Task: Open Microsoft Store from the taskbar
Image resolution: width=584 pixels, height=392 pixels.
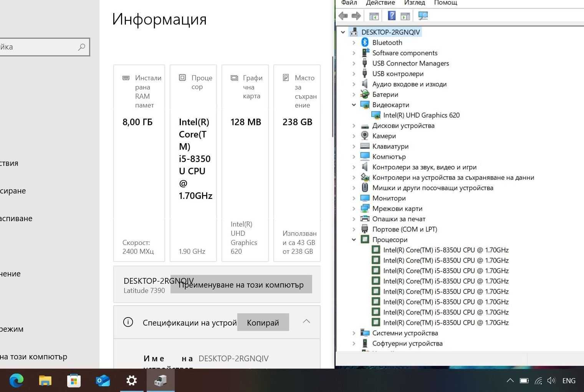Action: 74,380
